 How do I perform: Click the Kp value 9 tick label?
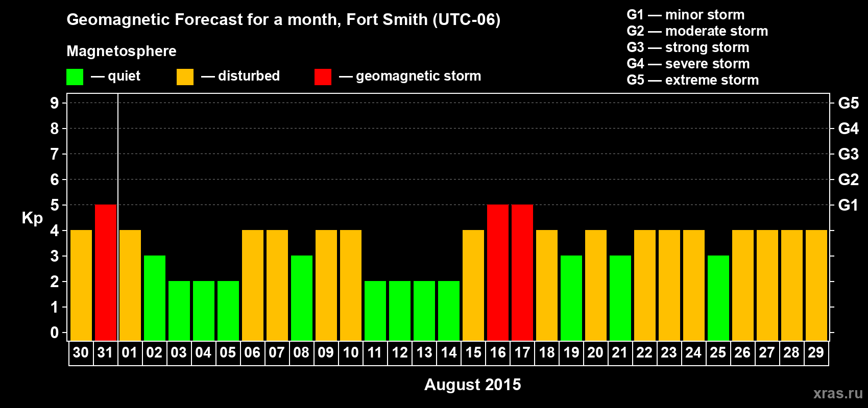pos(55,103)
